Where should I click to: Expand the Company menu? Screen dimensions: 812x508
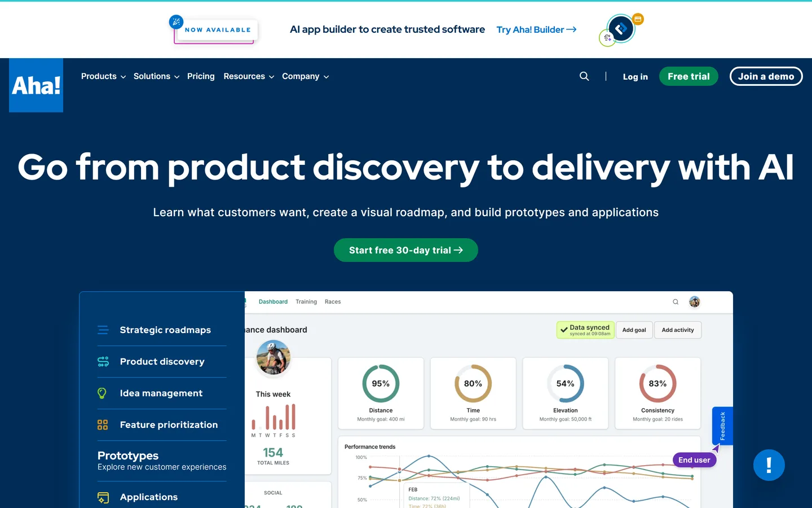click(x=305, y=76)
